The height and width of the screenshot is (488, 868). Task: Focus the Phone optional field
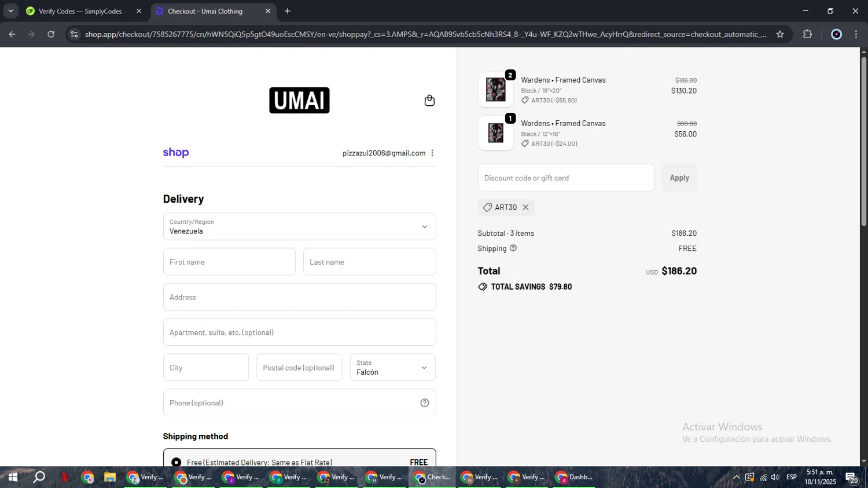(x=299, y=403)
